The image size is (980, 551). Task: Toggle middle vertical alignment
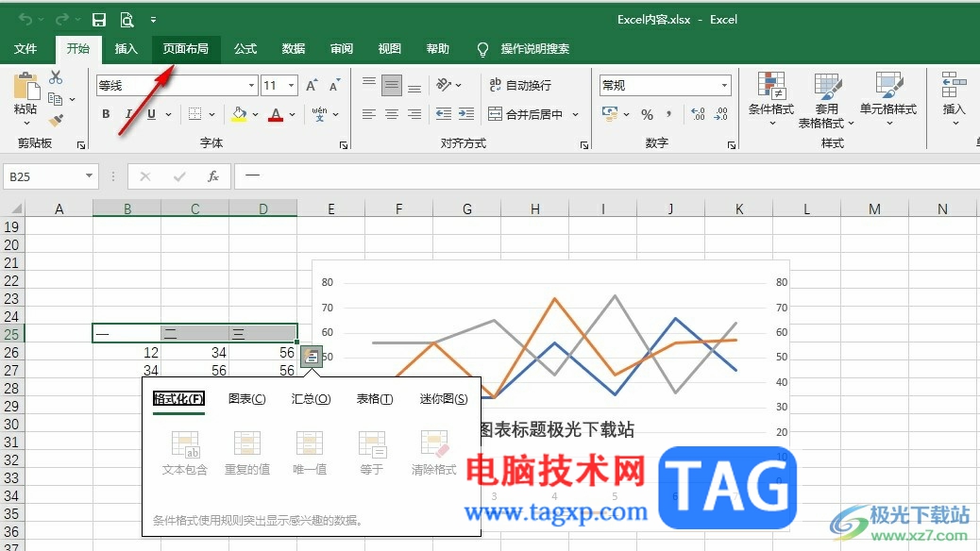pos(392,85)
